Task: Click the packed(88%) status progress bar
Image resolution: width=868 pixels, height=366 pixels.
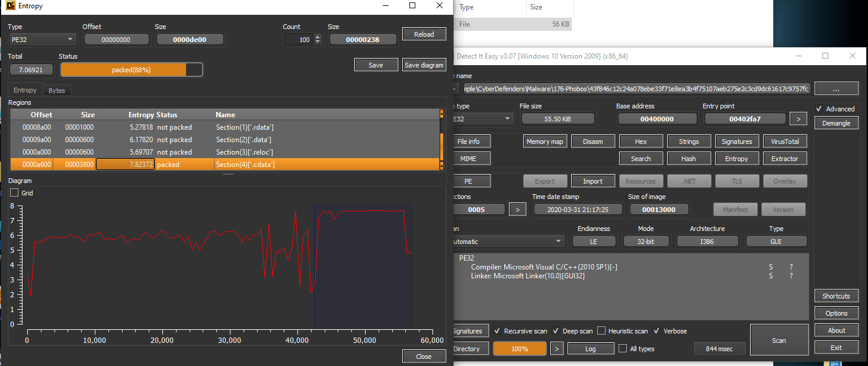Action: click(131, 70)
